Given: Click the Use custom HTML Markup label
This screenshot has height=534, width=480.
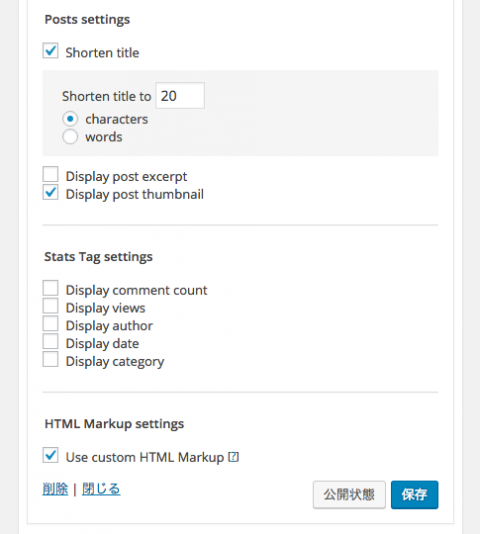Looking at the screenshot, I should pyautogui.click(x=145, y=457).
